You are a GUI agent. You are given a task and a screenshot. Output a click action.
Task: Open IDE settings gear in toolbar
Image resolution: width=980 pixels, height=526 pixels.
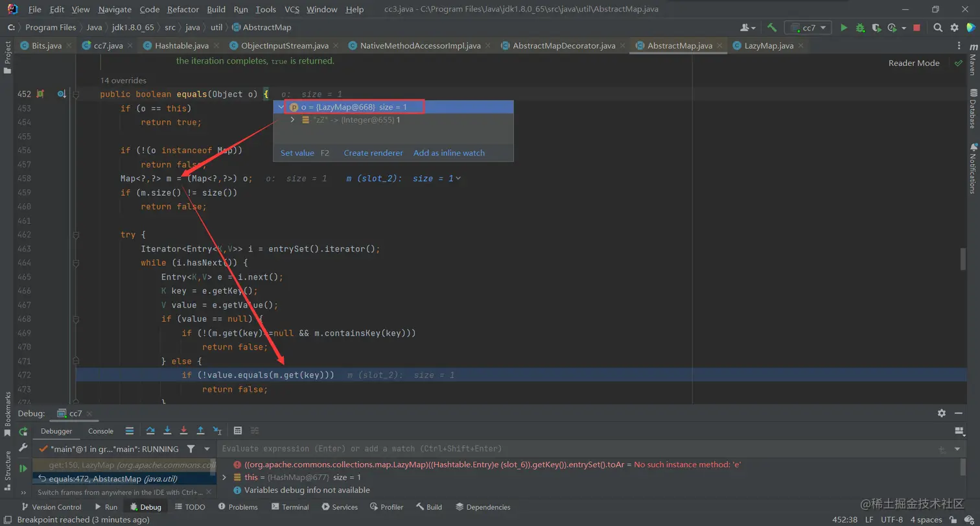[954, 28]
